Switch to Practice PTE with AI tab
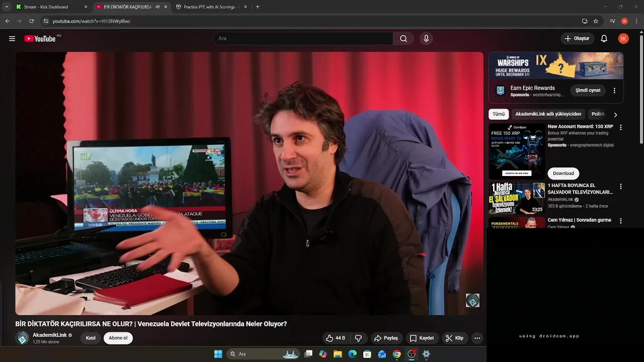 point(209,7)
